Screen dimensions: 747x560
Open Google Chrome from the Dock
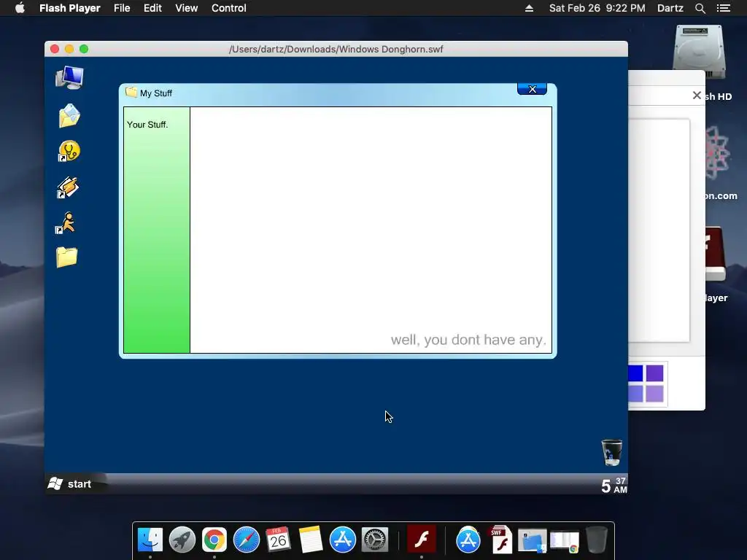pyautogui.click(x=214, y=540)
